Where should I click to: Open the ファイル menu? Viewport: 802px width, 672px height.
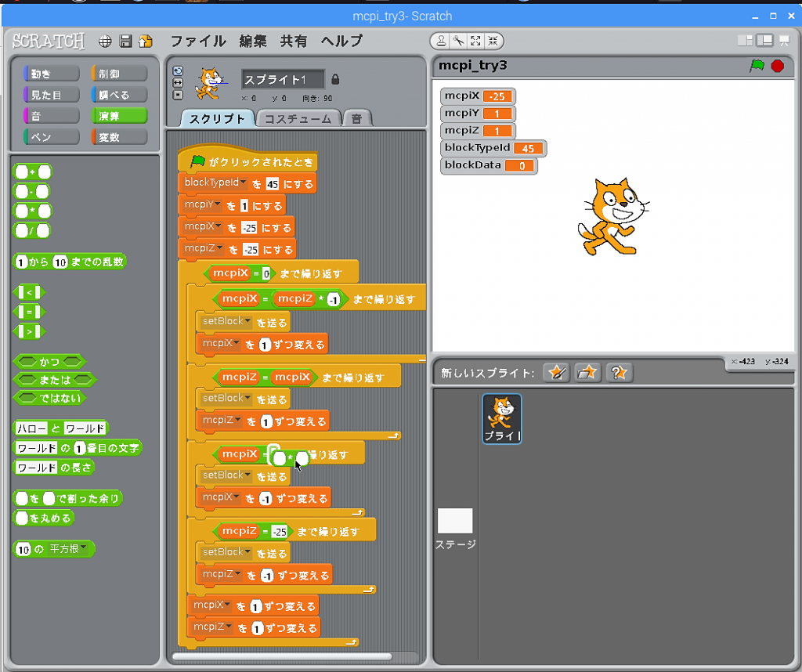[x=198, y=42]
